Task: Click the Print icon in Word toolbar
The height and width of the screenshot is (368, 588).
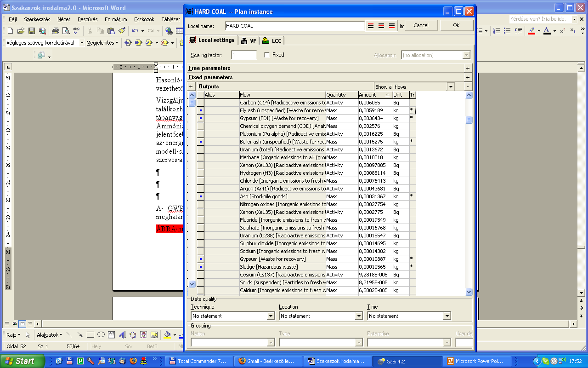Action: pyautogui.click(x=56, y=31)
